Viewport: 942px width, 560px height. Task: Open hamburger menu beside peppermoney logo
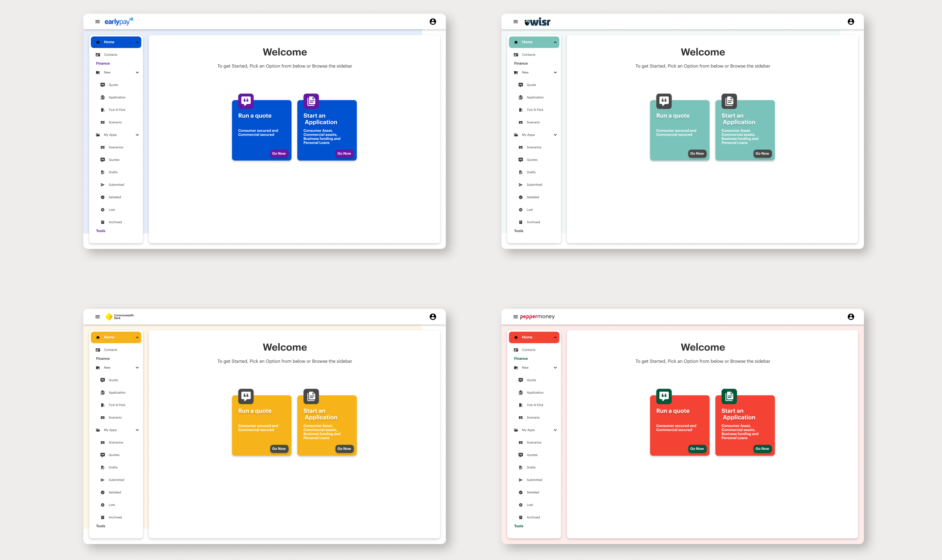pos(516,317)
